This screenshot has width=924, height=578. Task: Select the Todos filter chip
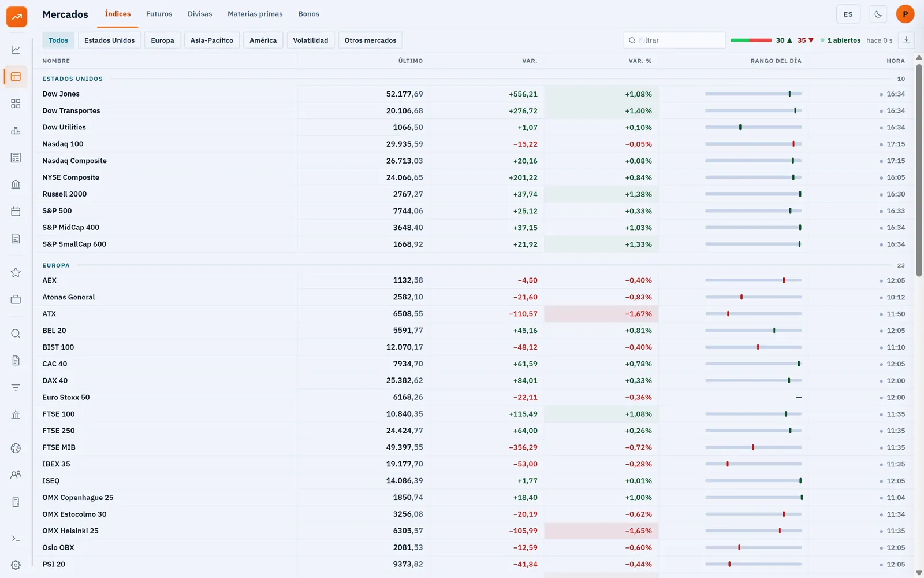[x=58, y=40]
